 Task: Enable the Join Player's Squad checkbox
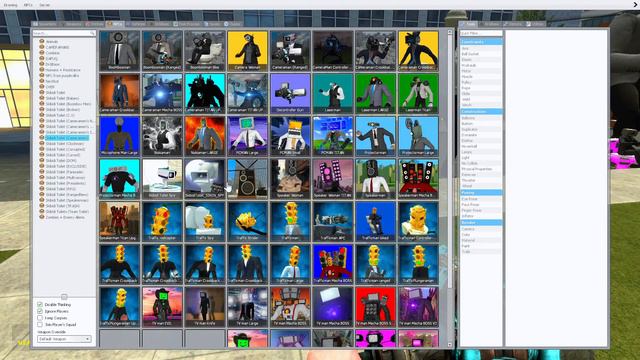(x=40, y=324)
